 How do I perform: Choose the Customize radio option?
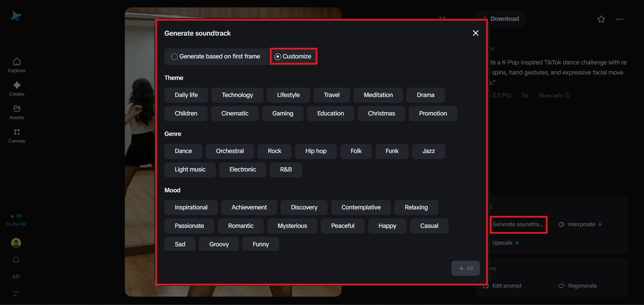click(293, 56)
